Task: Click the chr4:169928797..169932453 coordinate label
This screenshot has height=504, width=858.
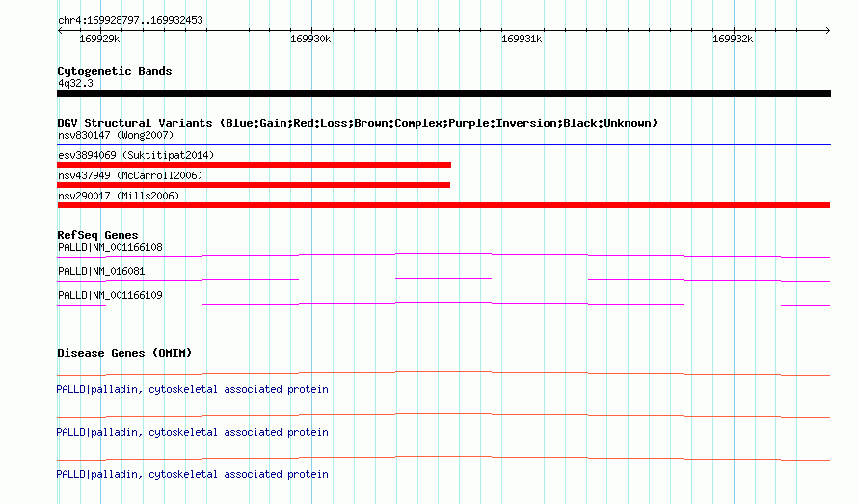Action: click(x=130, y=20)
